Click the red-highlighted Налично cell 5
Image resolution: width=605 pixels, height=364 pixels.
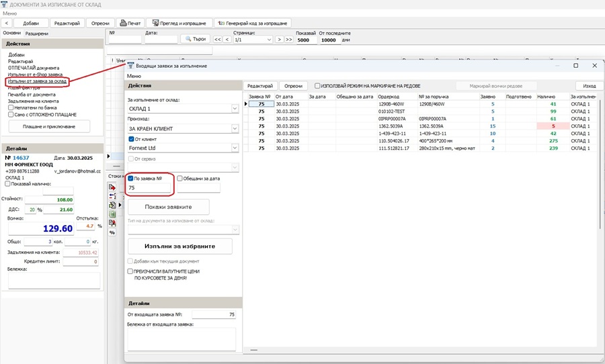coord(553,126)
